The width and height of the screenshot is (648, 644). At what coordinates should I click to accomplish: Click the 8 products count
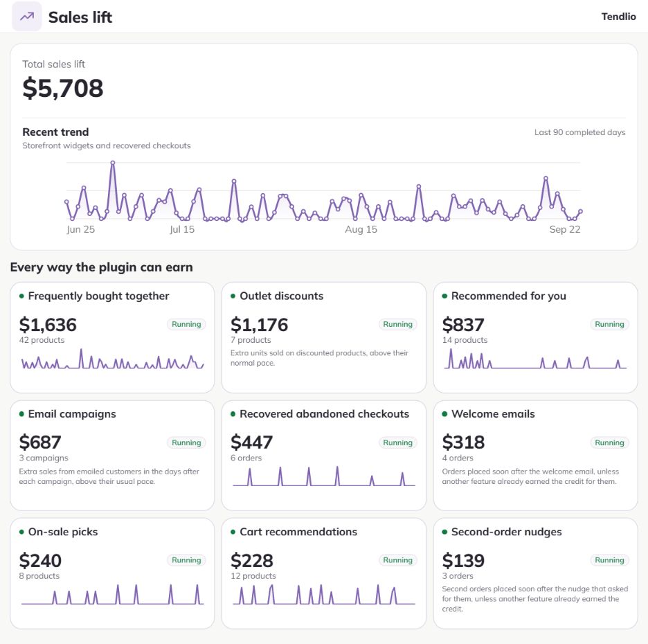click(39, 576)
